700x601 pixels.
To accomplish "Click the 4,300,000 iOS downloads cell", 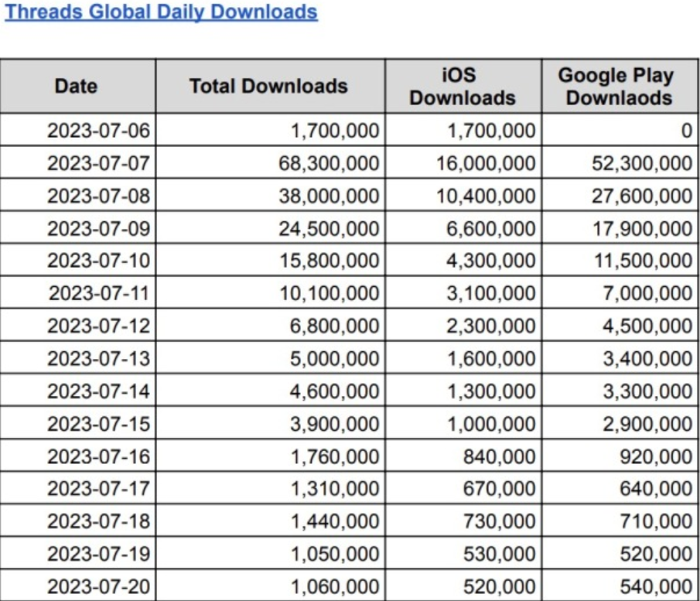I will click(463, 260).
